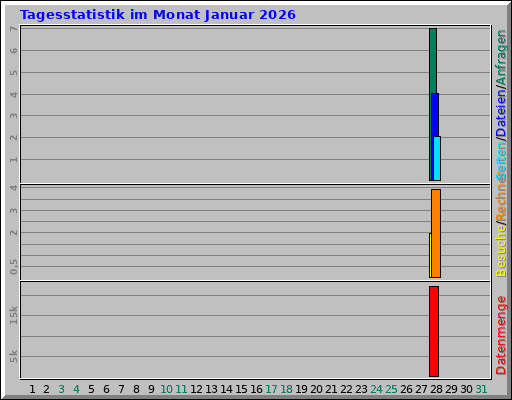The image size is (512, 400).
Task: Click the cyan Seiten bar for day 28
Action: 437,159
